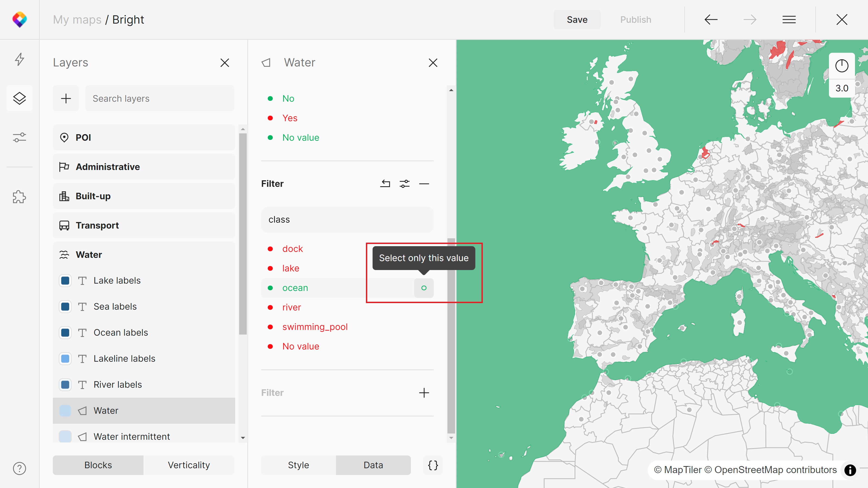
Task: Open the puzzle piece extensions icon
Action: 20,197
